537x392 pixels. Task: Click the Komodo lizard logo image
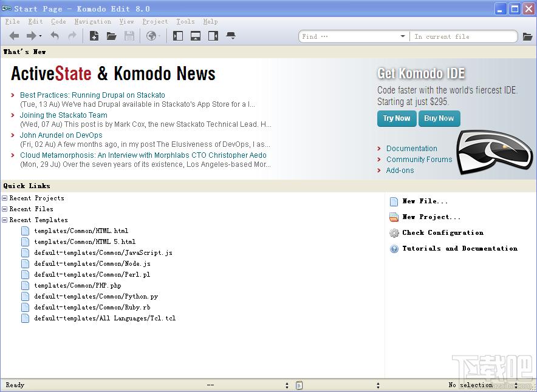pyautogui.click(x=494, y=152)
